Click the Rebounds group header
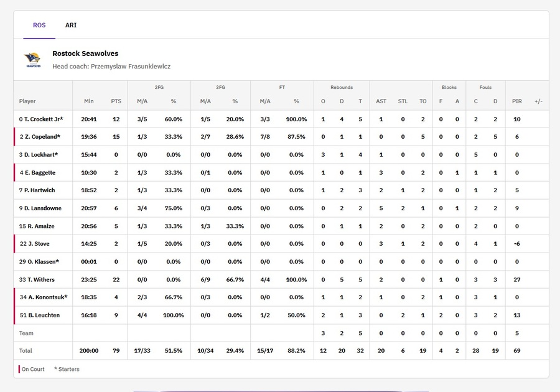 pyautogui.click(x=342, y=88)
